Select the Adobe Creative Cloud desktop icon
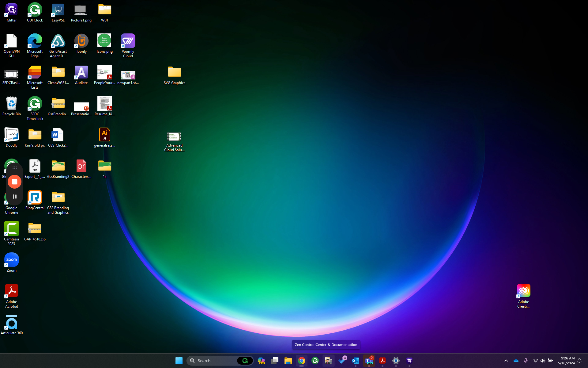Viewport: 588px width, 368px height. click(x=523, y=296)
